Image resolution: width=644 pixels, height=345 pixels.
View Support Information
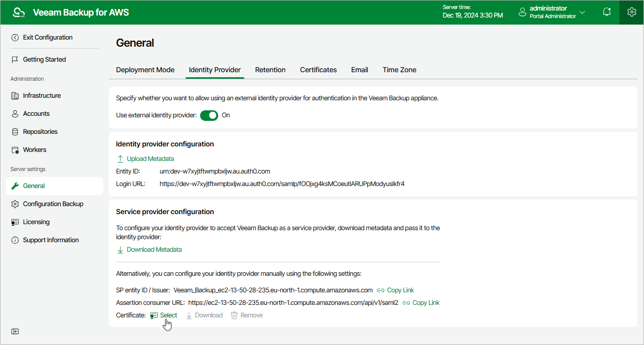(51, 240)
